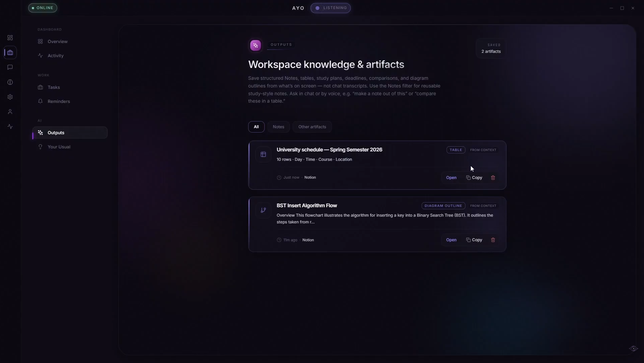
Task: Select the briefcase work icon in left rail
Action: 10,52
